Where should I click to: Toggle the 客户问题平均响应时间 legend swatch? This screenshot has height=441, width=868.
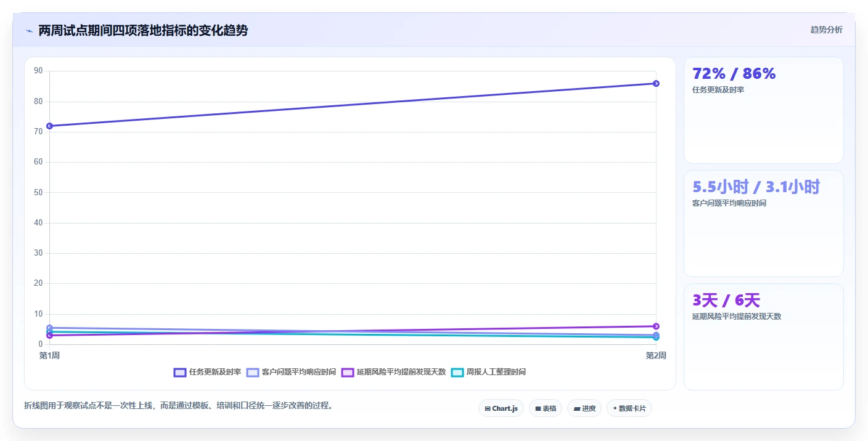click(253, 372)
